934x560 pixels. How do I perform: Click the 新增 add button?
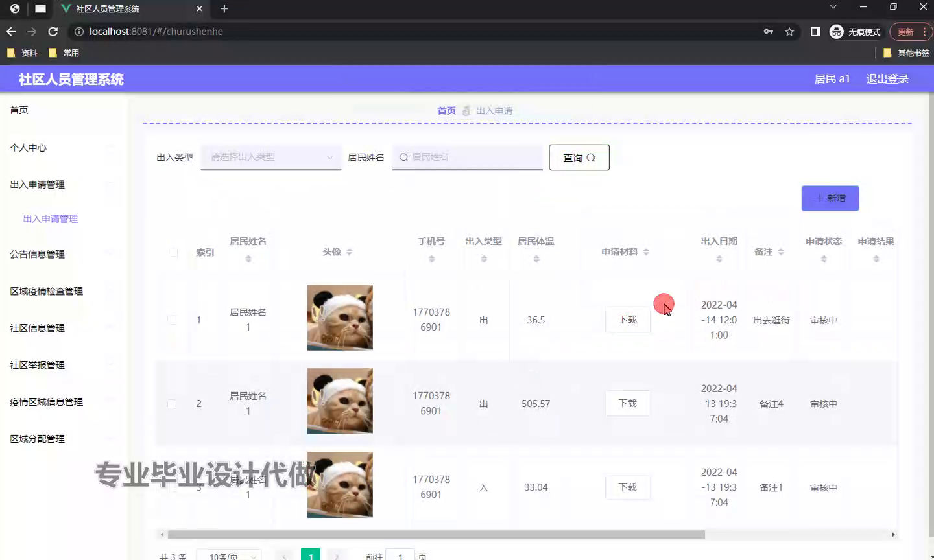pos(830,198)
